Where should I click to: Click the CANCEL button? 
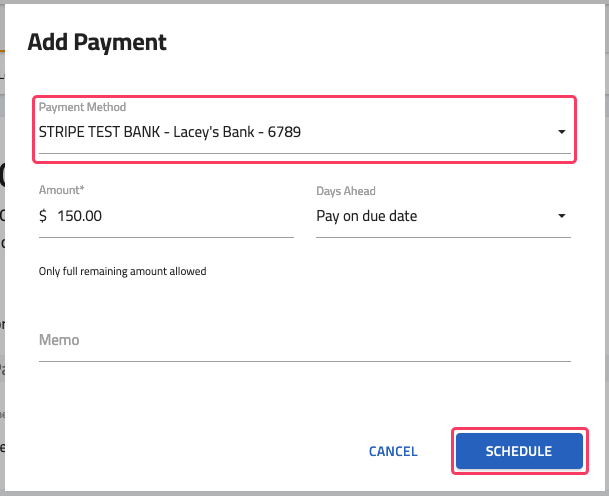[393, 451]
